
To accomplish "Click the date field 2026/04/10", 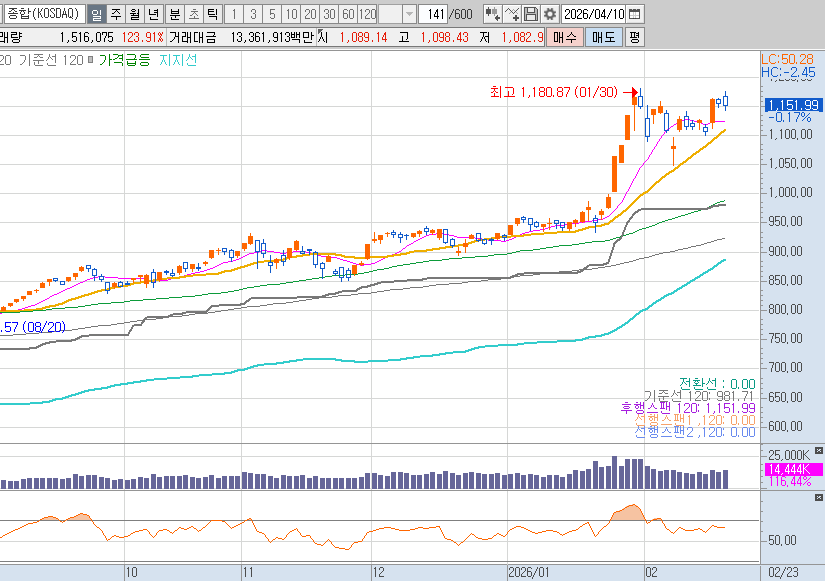I will point(595,14).
